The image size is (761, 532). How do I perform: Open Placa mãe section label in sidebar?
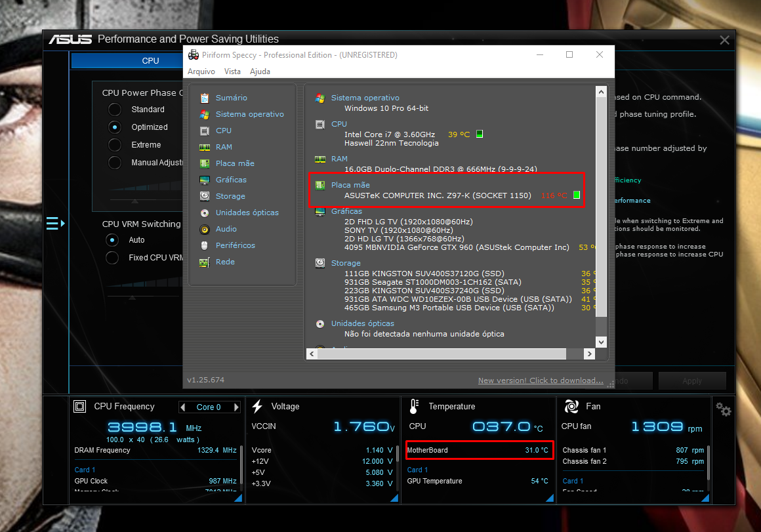click(x=235, y=163)
